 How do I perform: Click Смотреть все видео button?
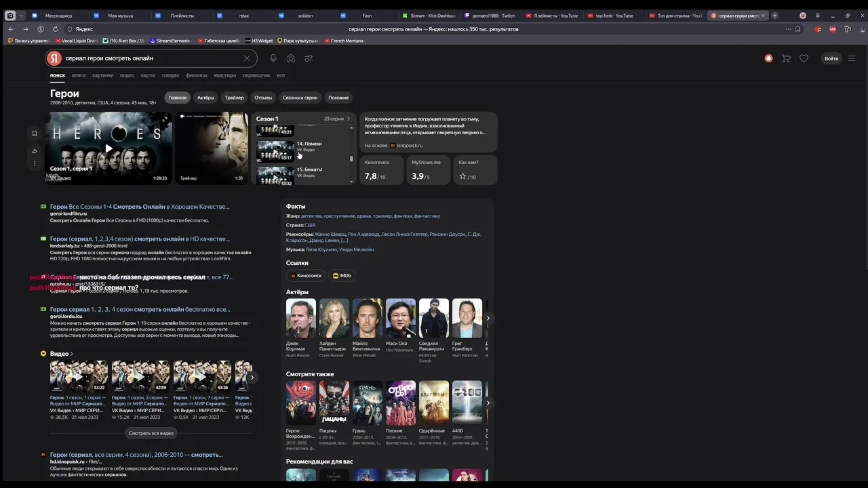pos(151,433)
